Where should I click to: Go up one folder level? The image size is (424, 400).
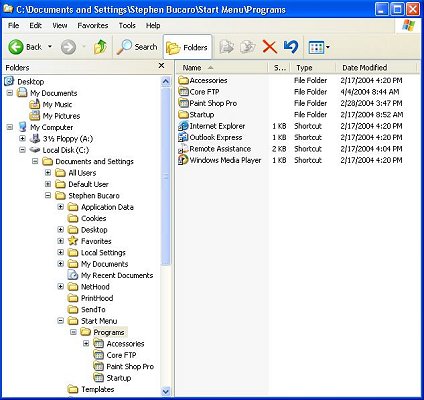100,47
